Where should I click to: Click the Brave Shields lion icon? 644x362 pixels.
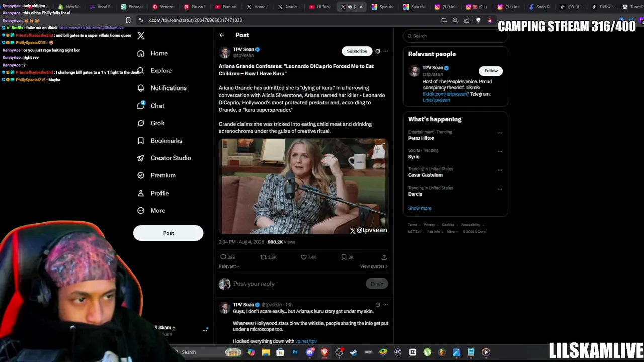coord(478,20)
